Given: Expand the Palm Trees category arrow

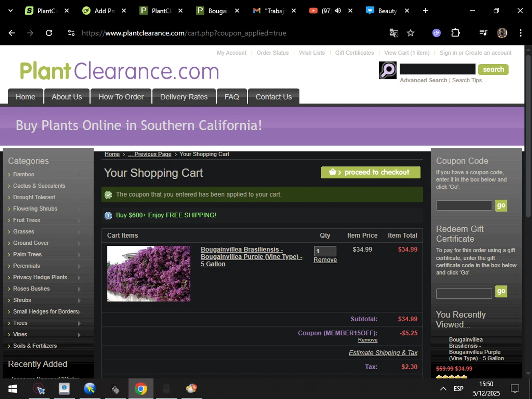Looking at the screenshot, I should coord(79,255).
